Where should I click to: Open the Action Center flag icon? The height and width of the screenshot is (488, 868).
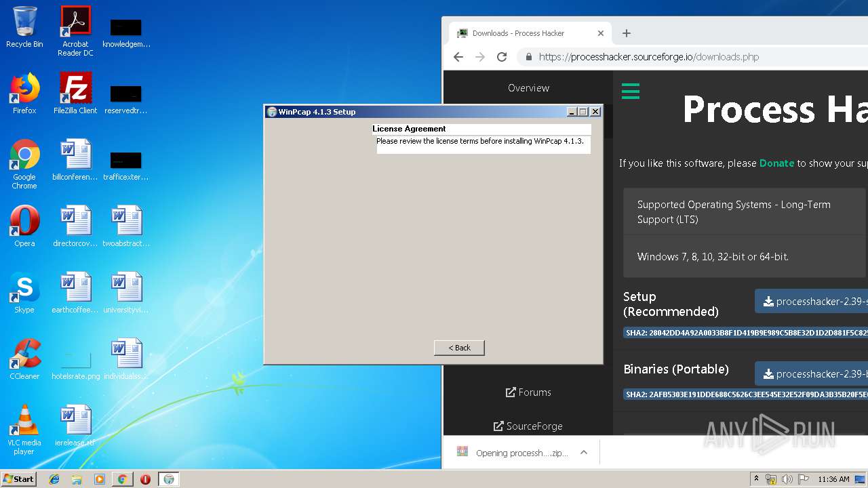803,479
